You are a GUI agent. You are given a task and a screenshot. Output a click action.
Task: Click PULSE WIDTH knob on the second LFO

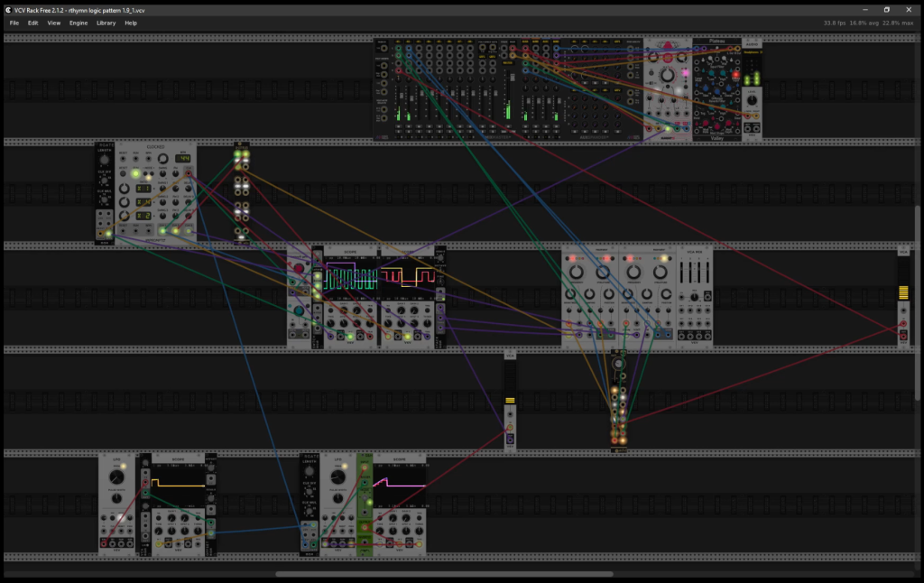tap(337, 498)
